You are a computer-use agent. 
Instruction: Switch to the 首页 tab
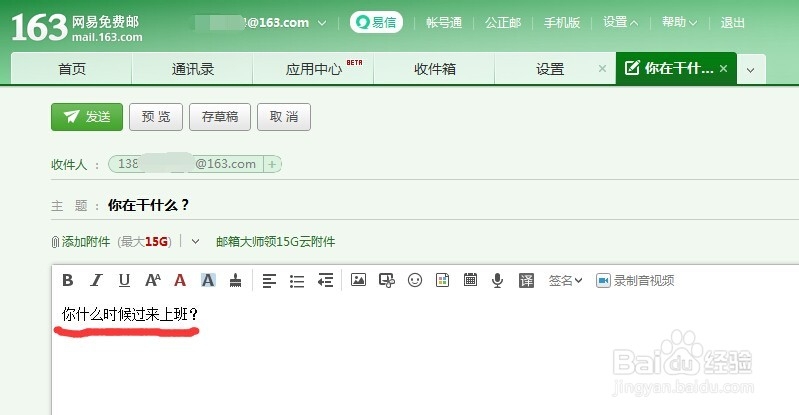[72, 69]
